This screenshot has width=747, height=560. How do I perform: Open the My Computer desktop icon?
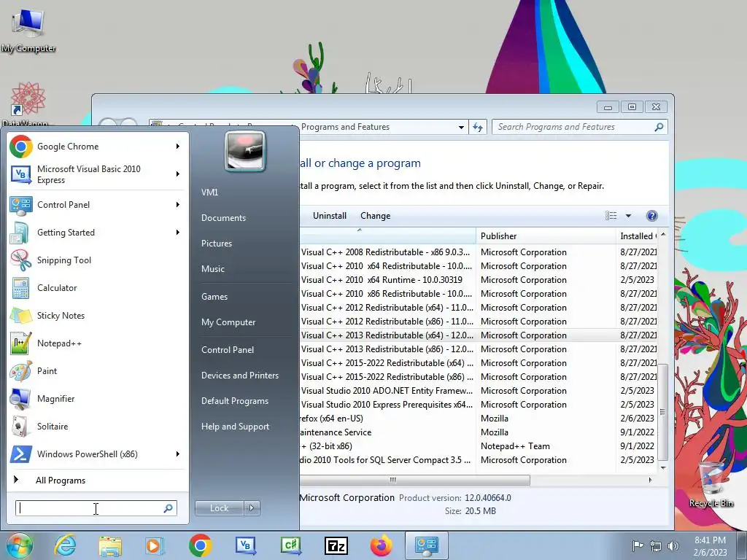pos(28,31)
